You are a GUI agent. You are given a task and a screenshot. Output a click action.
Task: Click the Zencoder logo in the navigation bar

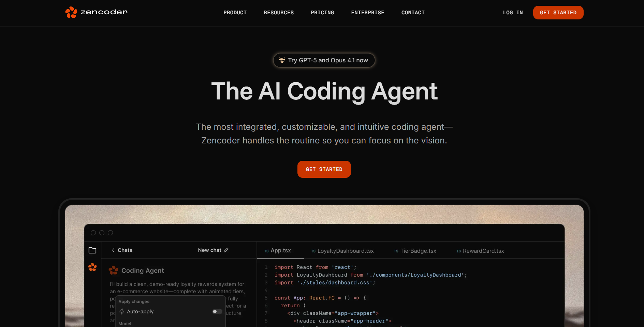tap(96, 12)
